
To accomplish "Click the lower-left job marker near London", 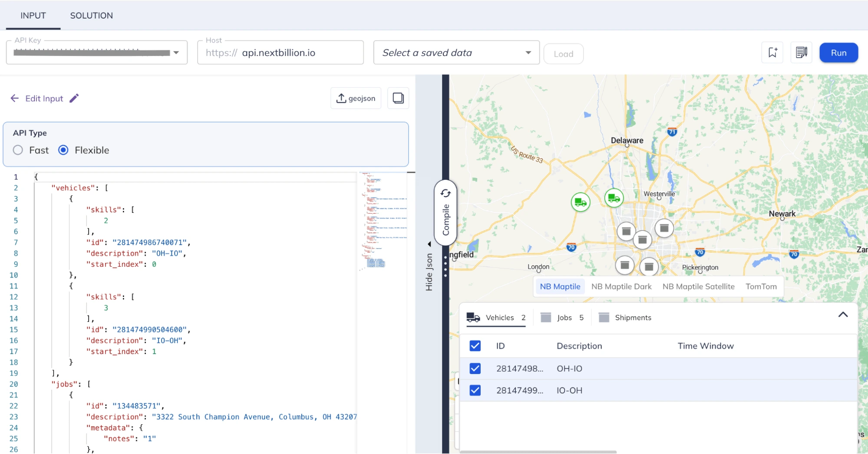I will click(624, 265).
